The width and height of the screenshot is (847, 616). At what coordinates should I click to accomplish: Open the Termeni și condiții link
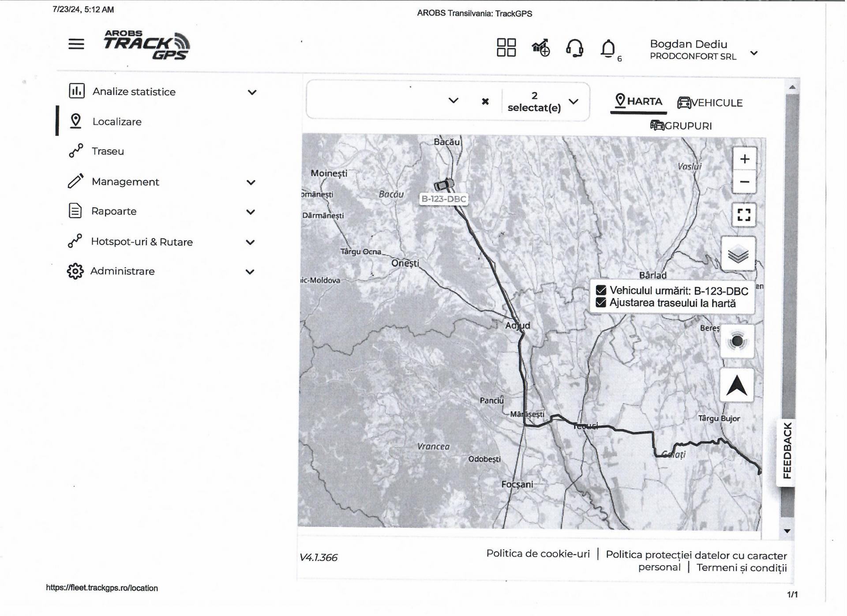741,568
